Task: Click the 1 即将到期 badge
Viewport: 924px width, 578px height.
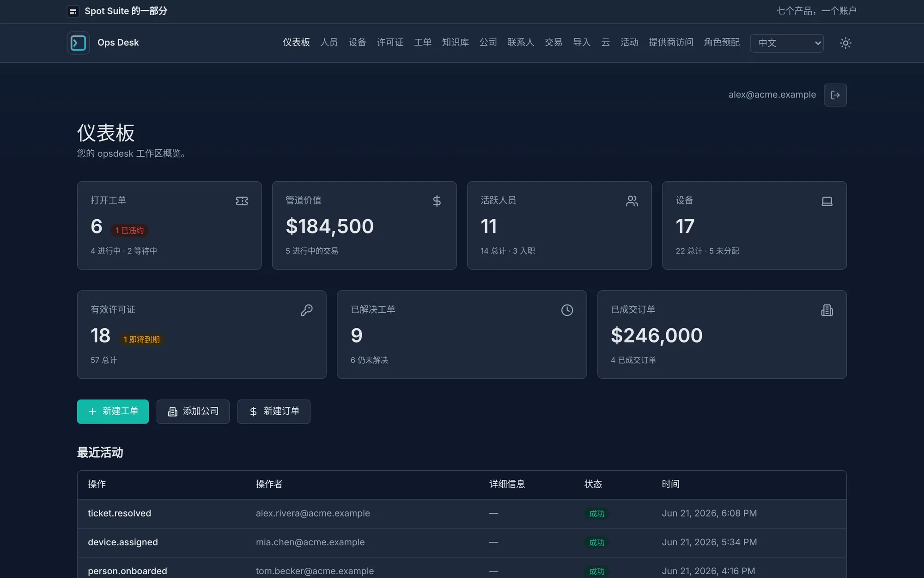Action: click(x=141, y=339)
